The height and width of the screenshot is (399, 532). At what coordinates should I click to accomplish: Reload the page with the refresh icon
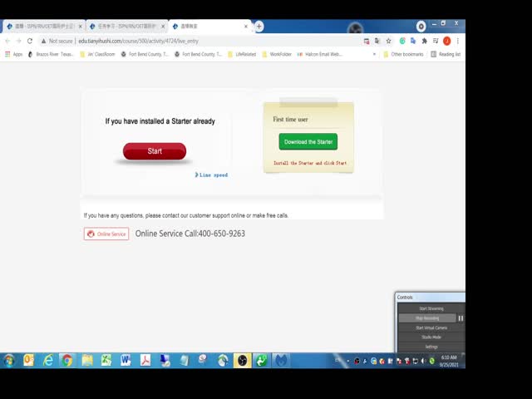(x=30, y=41)
